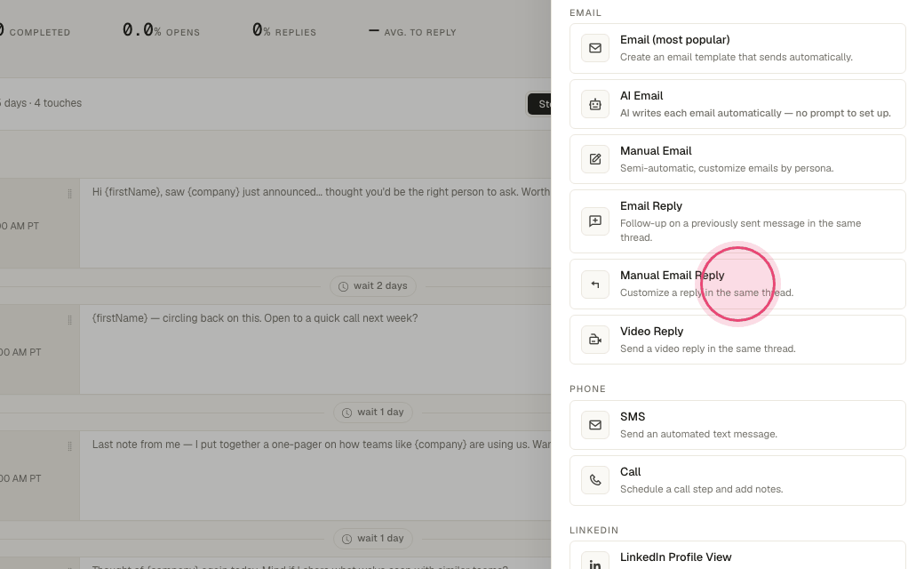Click text Semi-automatic, customize emails by persona

point(727,169)
